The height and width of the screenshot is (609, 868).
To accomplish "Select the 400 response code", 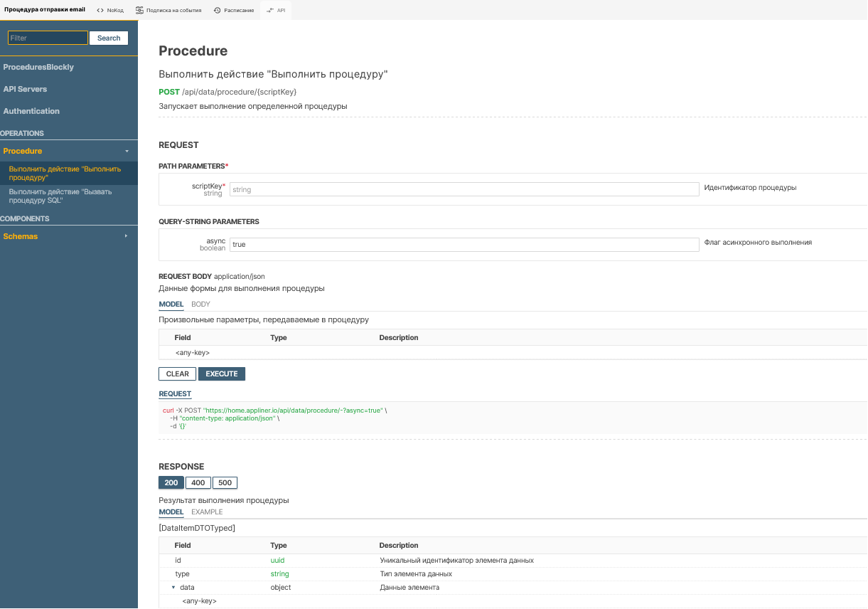I will coord(198,482).
